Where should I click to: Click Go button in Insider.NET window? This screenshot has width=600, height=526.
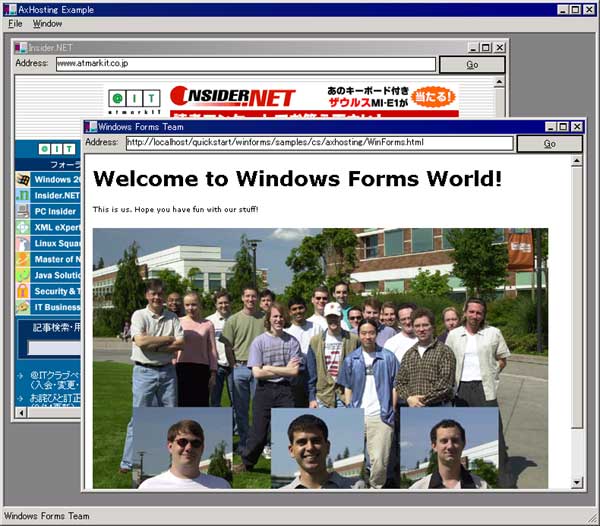pos(472,65)
